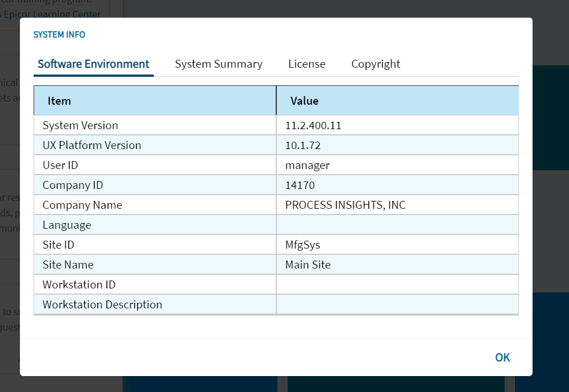The height and width of the screenshot is (392, 569).
Task: Select the User ID row label
Action: coord(60,166)
